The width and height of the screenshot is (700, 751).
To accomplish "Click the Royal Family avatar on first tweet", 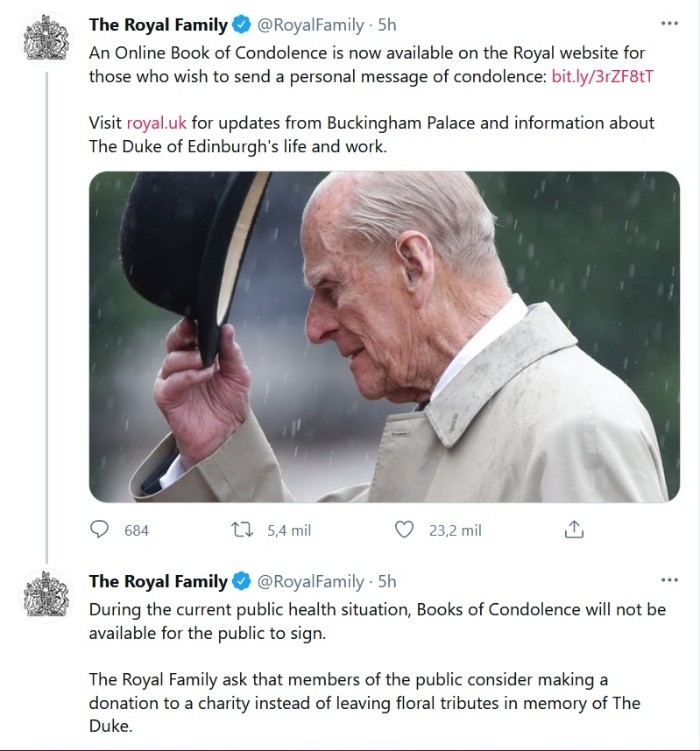I will tap(45, 38).
